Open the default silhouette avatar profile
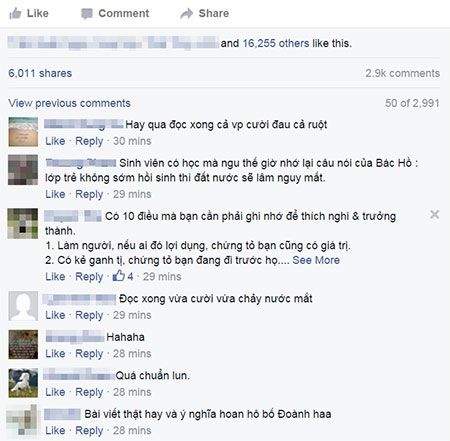This screenshot has height=441, width=450. click(23, 306)
